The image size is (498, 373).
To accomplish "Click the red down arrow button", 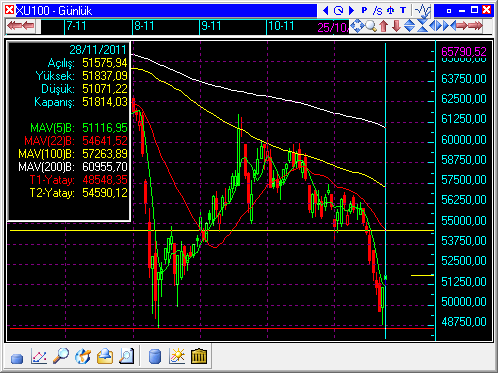I will tap(396, 26).
